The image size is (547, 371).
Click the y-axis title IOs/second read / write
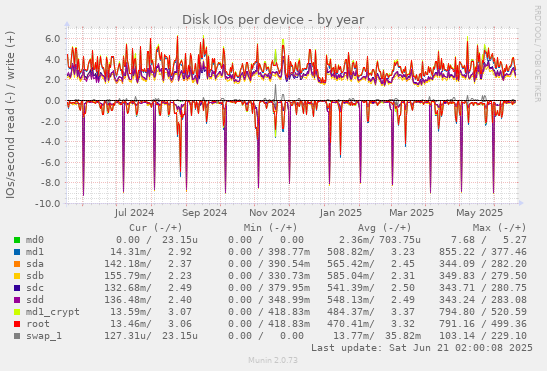(10, 115)
